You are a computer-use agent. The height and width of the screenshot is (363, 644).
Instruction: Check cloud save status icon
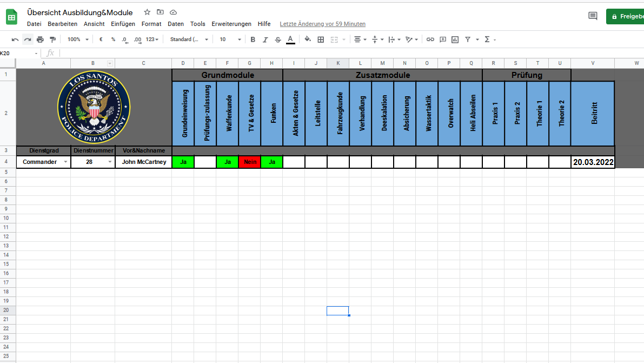[174, 12]
